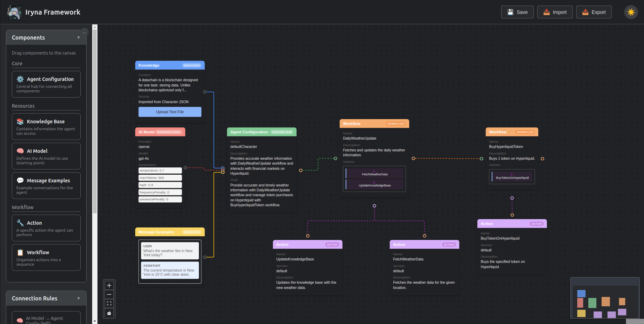Click the canvas minimap
The image size is (644, 324).
[x=605, y=298]
